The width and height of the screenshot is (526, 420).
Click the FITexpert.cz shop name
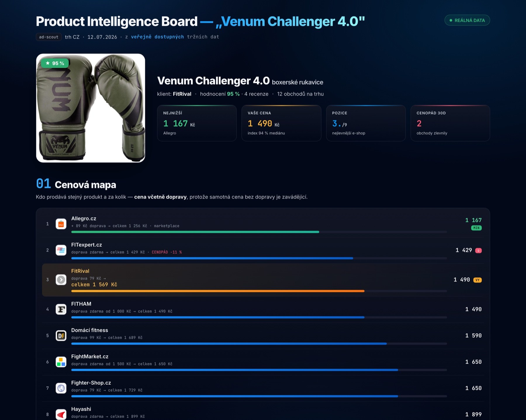86,245
